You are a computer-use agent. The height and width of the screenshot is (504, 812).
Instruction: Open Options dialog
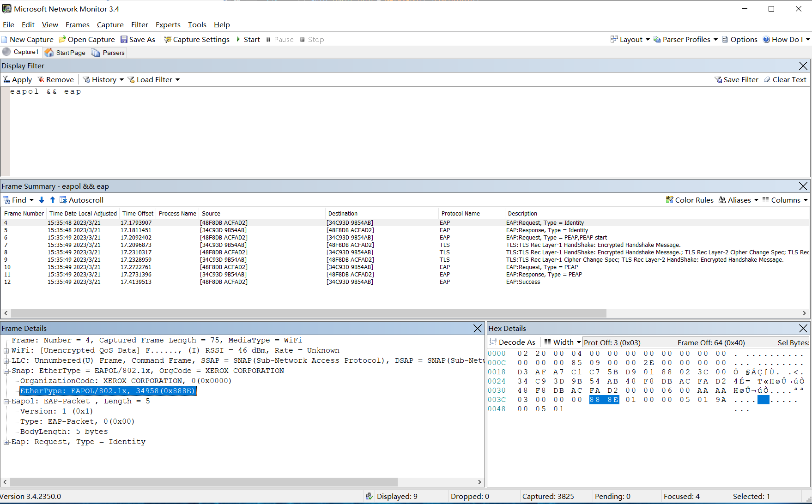click(x=739, y=40)
